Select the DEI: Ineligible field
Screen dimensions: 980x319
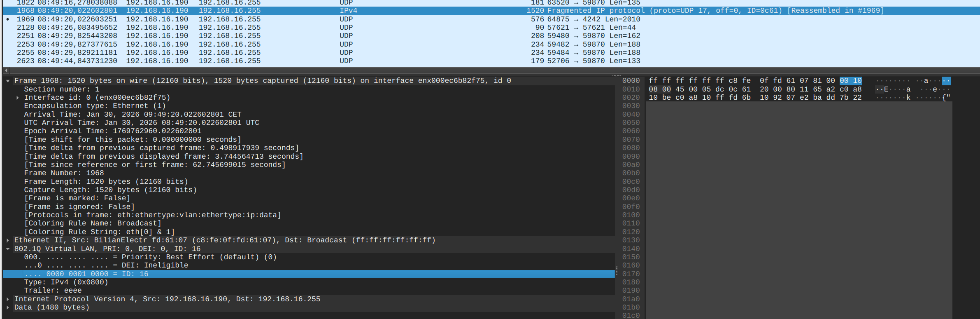tap(106, 265)
